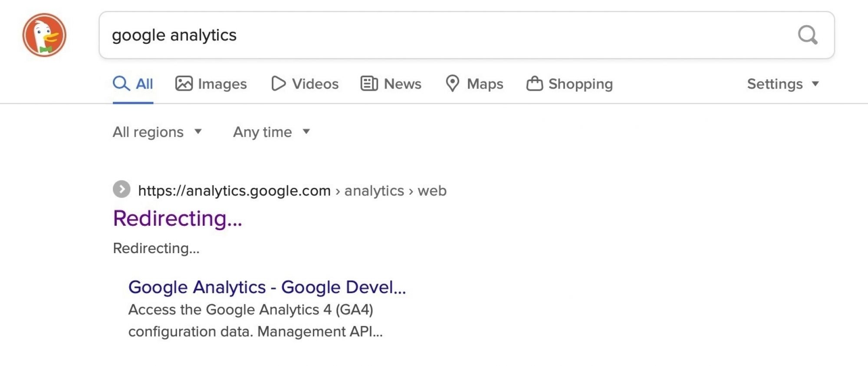Click the Videos play triangle icon

pyautogui.click(x=278, y=83)
